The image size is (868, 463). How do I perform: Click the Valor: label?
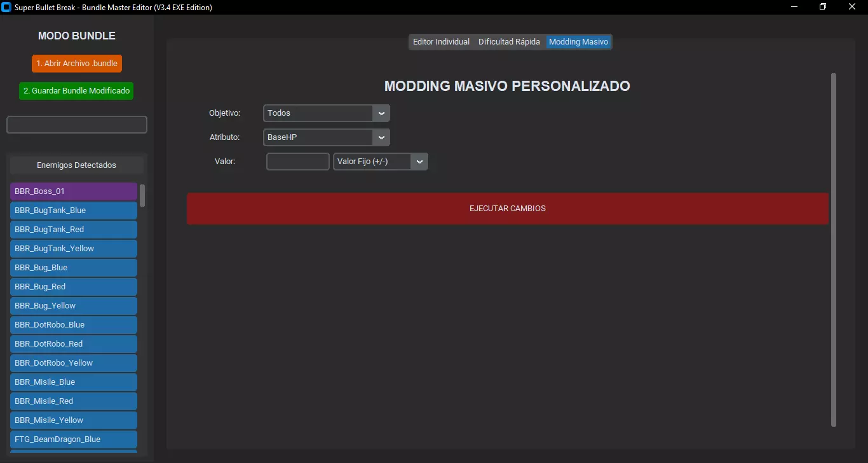[x=225, y=162]
